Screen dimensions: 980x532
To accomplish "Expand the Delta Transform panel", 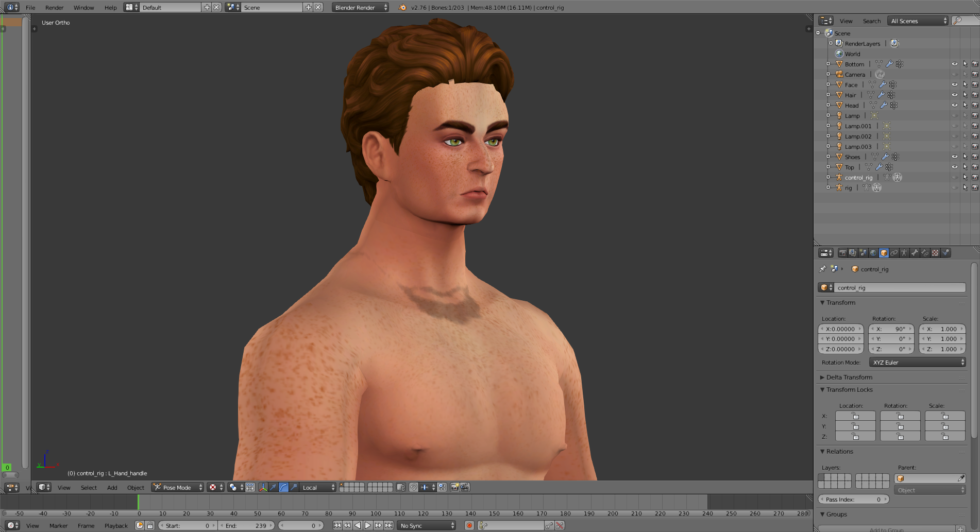I will click(849, 377).
